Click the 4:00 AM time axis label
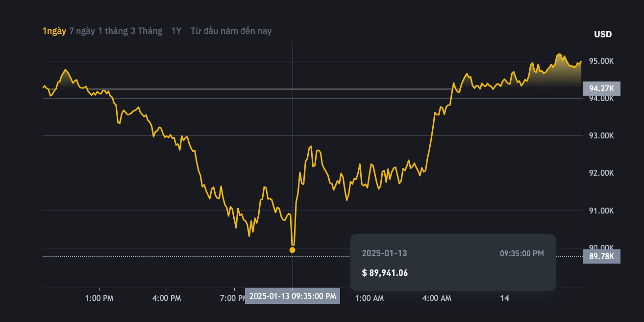Image resolution: width=644 pixels, height=322 pixels. pyautogui.click(x=437, y=298)
